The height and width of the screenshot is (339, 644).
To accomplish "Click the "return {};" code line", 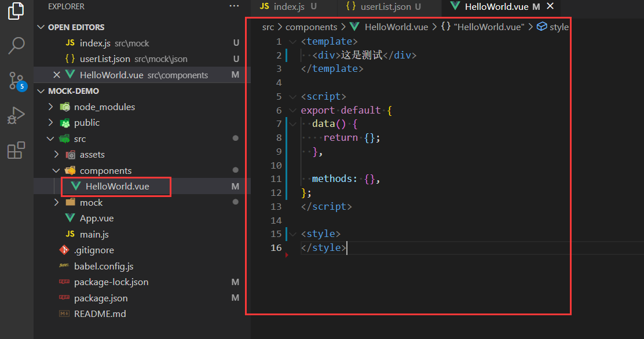I will [x=352, y=138].
